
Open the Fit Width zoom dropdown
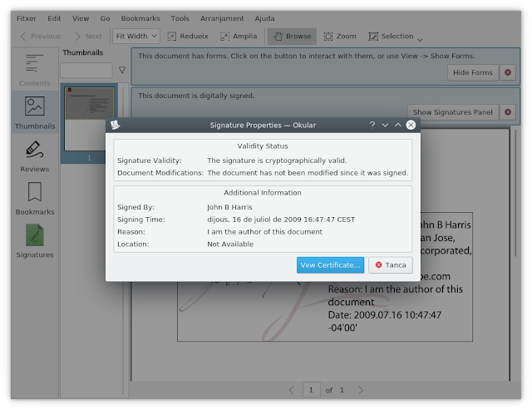click(x=136, y=36)
